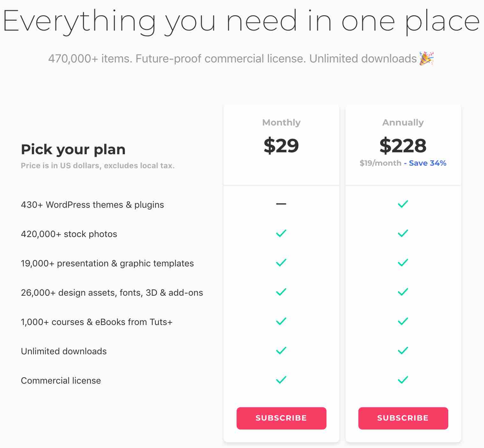
Task: Click the Annually checkmark for Unlimited downloads
Action: (403, 350)
